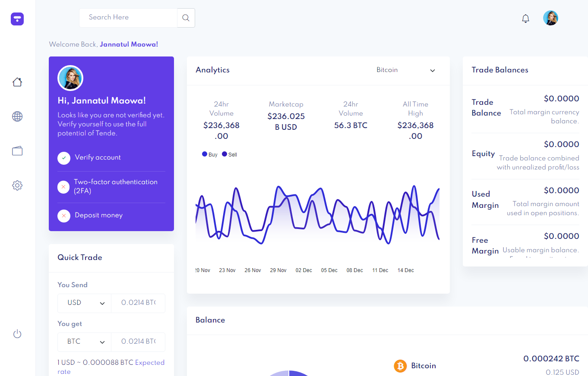588x376 pixels.
Task: Click the wallet icon in the sidebar
Action: (17, 150)
